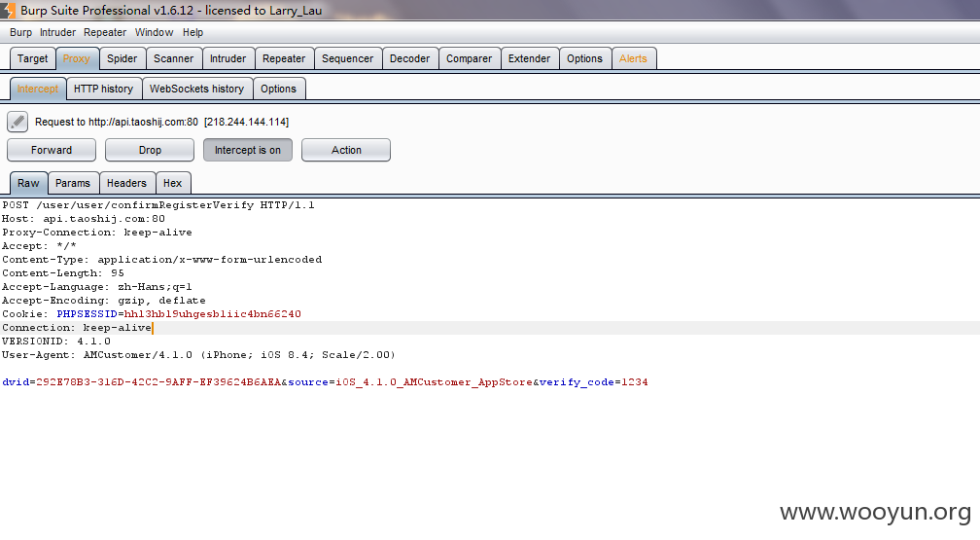The image size is (980, 540).
Task: Open the Intruder menu in the menu bar
Action: tap(57, 32)
